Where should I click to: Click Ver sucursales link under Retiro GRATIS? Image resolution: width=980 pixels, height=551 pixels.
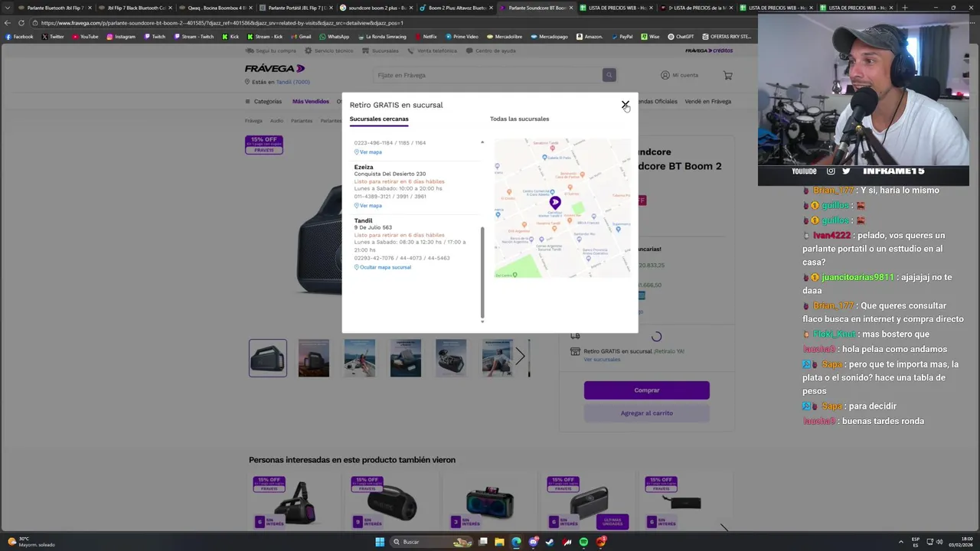[x=602, y=359]
